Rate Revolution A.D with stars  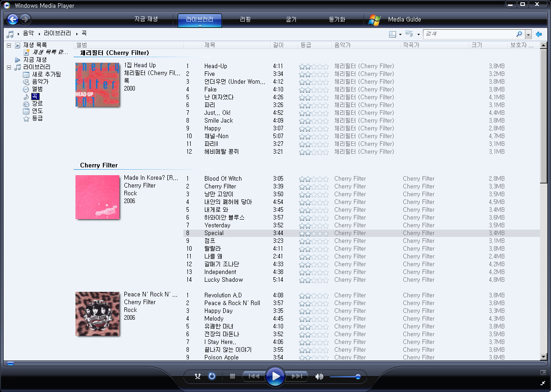click(314, 295)
